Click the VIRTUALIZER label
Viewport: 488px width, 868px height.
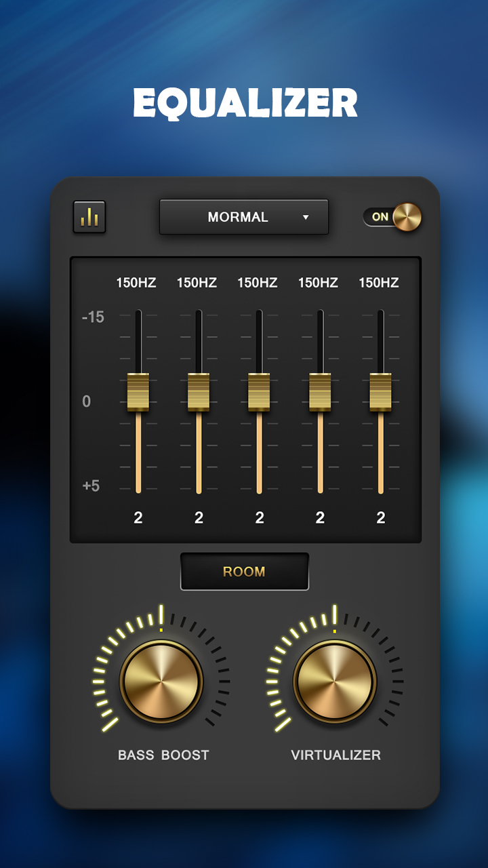pyautogui.click(x=335, y=755)
